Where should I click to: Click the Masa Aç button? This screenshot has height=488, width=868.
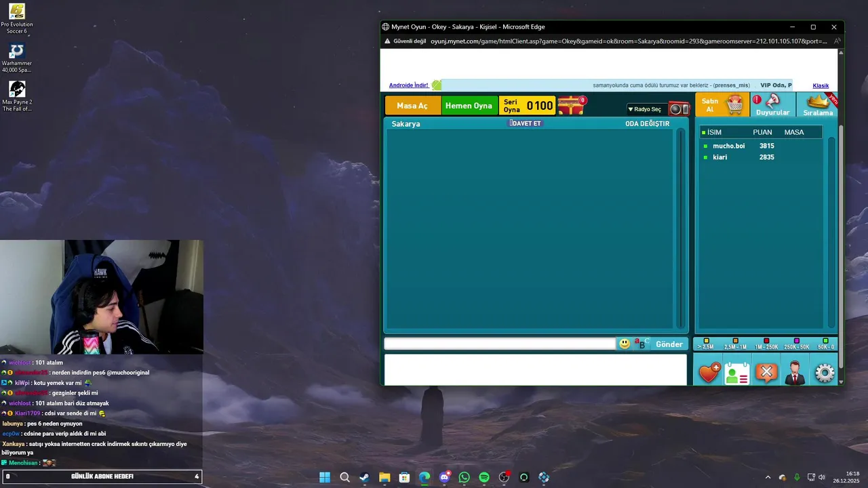(x=412, y=106)
